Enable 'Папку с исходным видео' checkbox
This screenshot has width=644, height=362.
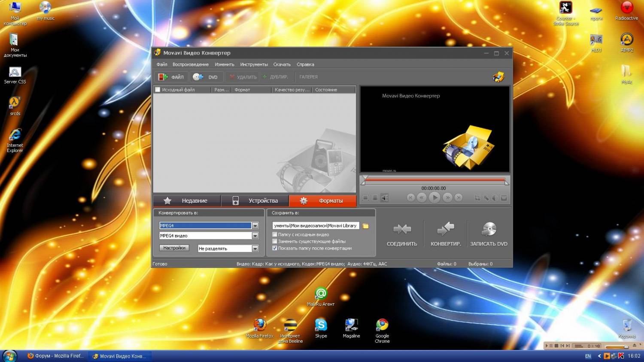pyautogui.click(x=275, y=234)
